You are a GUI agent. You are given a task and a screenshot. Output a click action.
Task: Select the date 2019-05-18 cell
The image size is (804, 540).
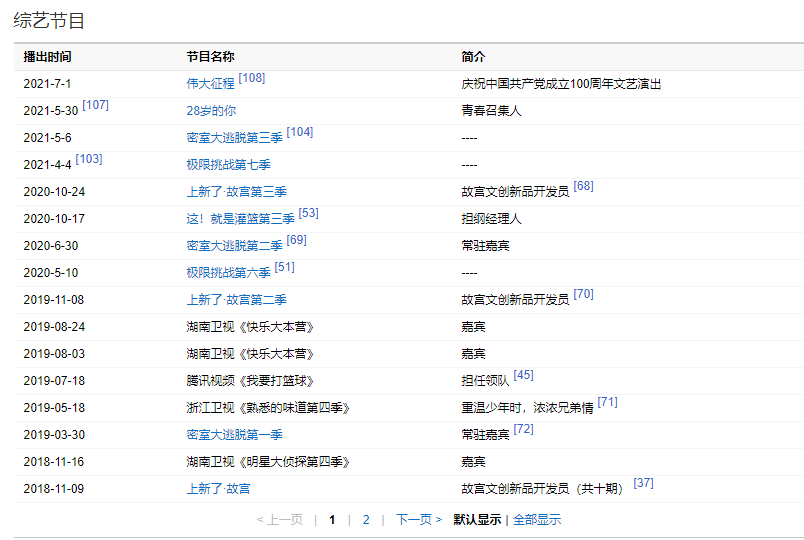point(54,408)
